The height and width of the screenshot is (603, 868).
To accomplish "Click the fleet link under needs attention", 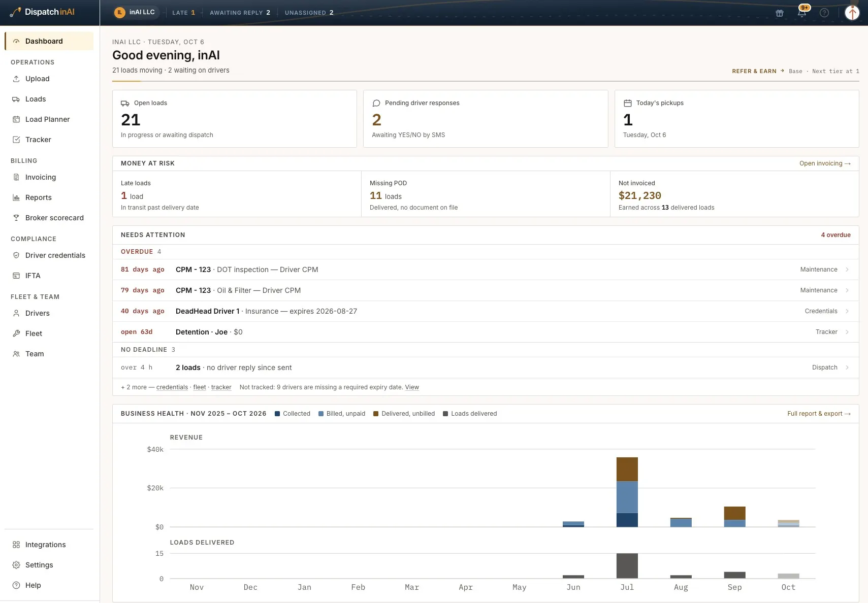I will coord(200,387).
